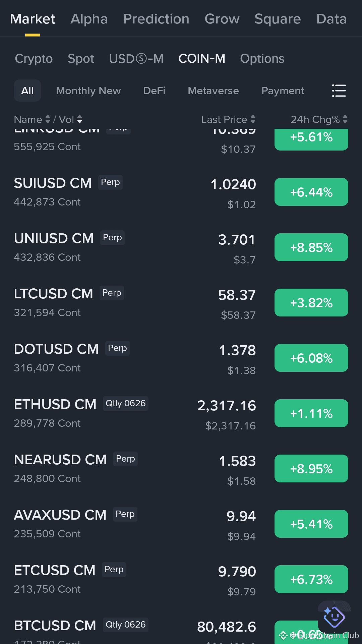Sort by Name arrows
Screen dimensions: 362x644
click(x=48, y=119)
